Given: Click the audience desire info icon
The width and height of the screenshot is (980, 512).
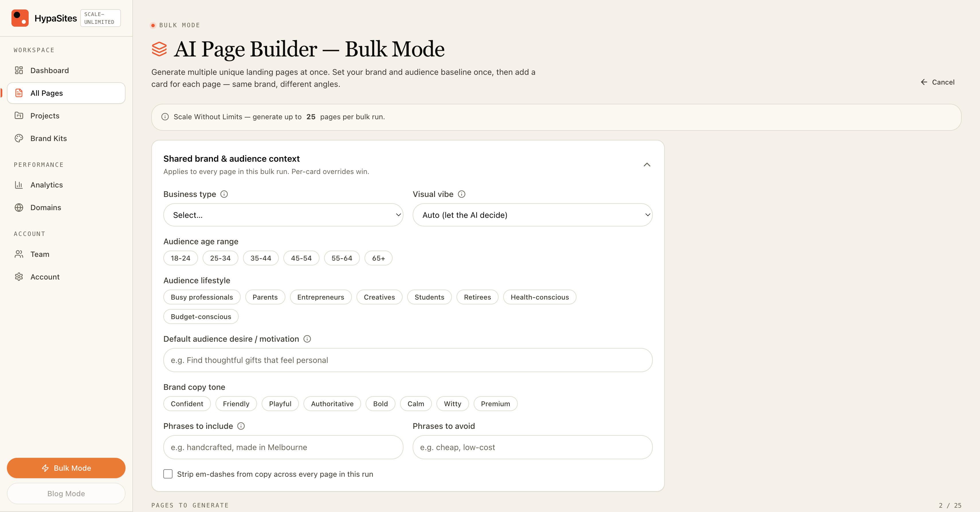Looking at the screenshot, I should point(307,339).
